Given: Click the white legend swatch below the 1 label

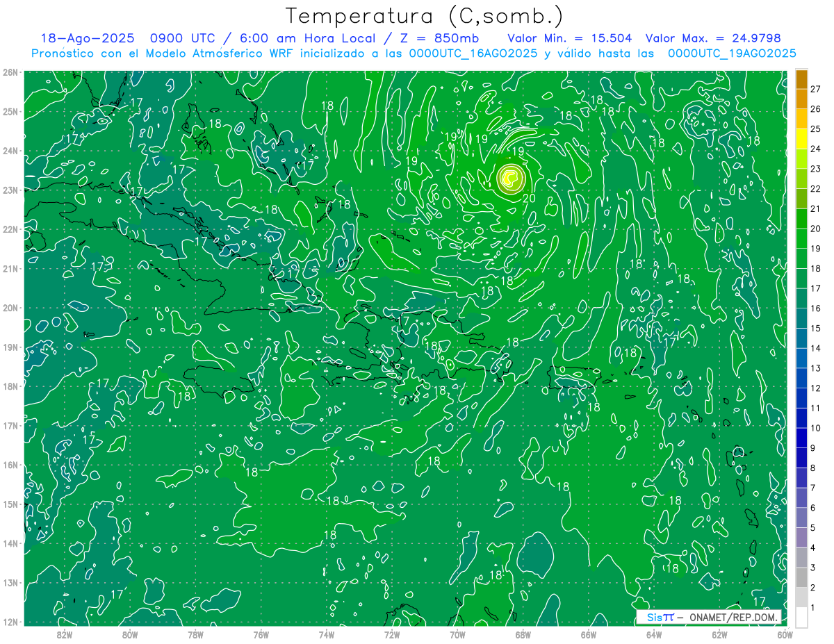Looking at the screenshot, I should coord(801,617).
